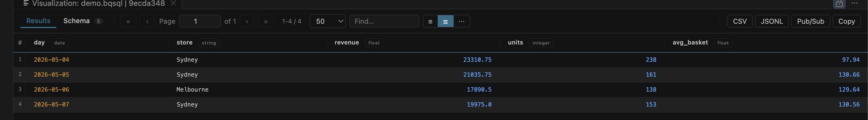Select revenue value 23310.75

477,60
